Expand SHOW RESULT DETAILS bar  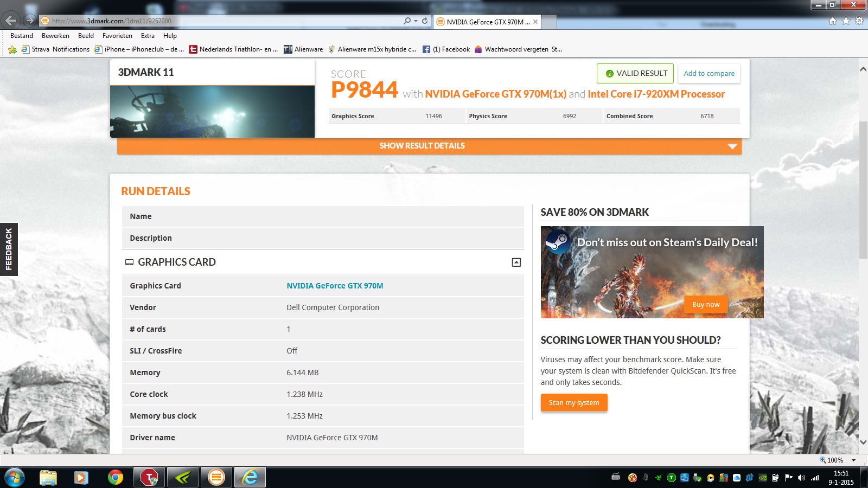click(x=429, y=146)
